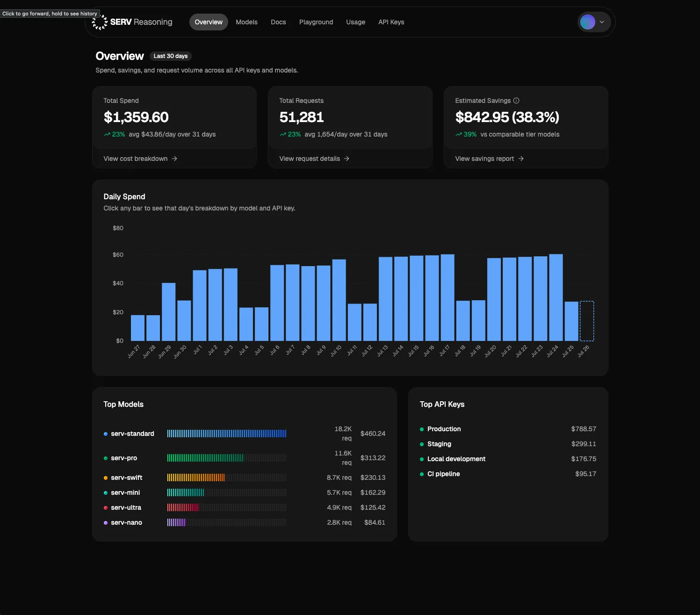Viewport: 700px width, 615px height.
Task: Click the Jun 27 spend bar
Action: click(x=137, y=328)
